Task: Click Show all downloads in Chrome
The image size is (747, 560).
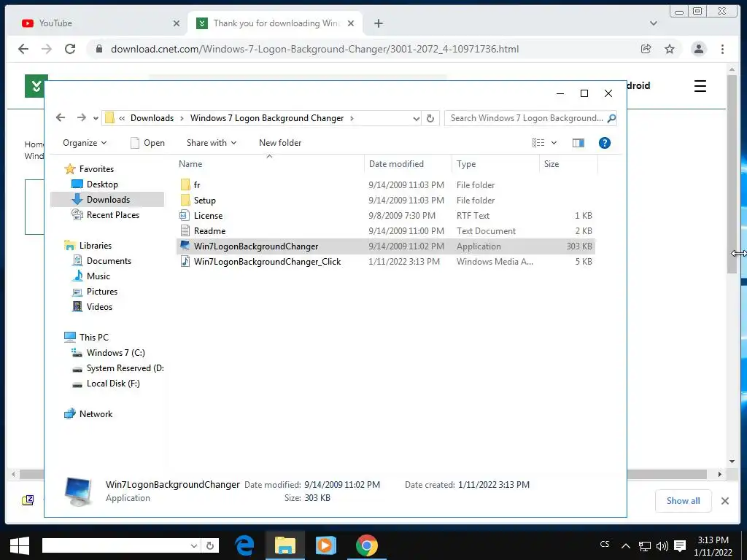Action: pos(683,500)
